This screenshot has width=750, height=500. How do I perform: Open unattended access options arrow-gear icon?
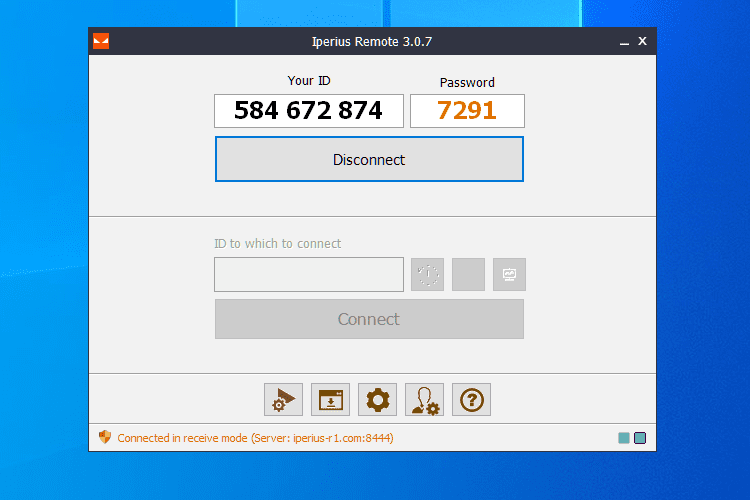point(283,400)
